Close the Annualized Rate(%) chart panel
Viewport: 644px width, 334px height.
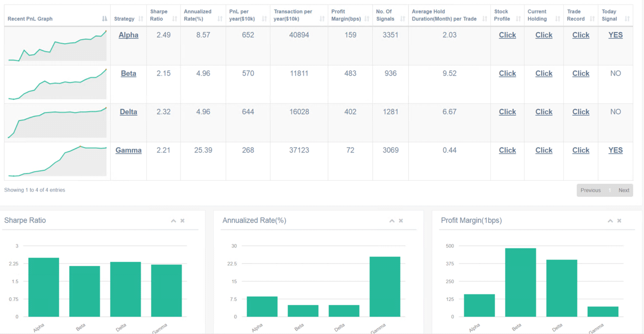pos(401,221)
